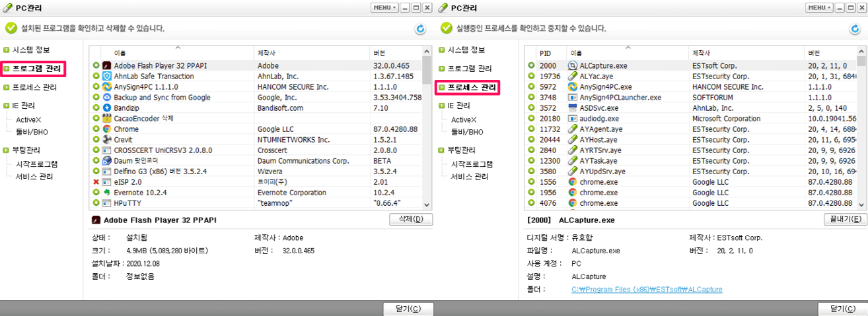868x316 pixels.
Task: Open 시작프로그램 in the programs window sidebar
Action: [36, 164]
